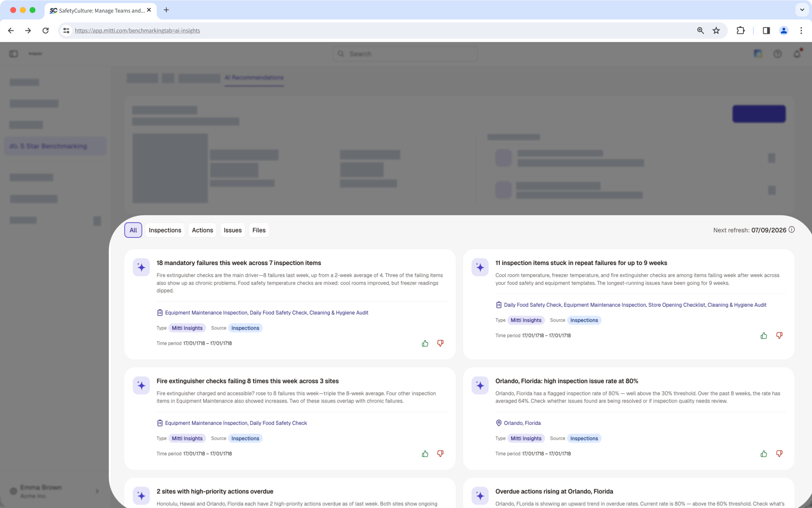Toggle the sidebar panel icon
Image resolution: width=812 pixels, height=508 pixels.
pos(14,54)
